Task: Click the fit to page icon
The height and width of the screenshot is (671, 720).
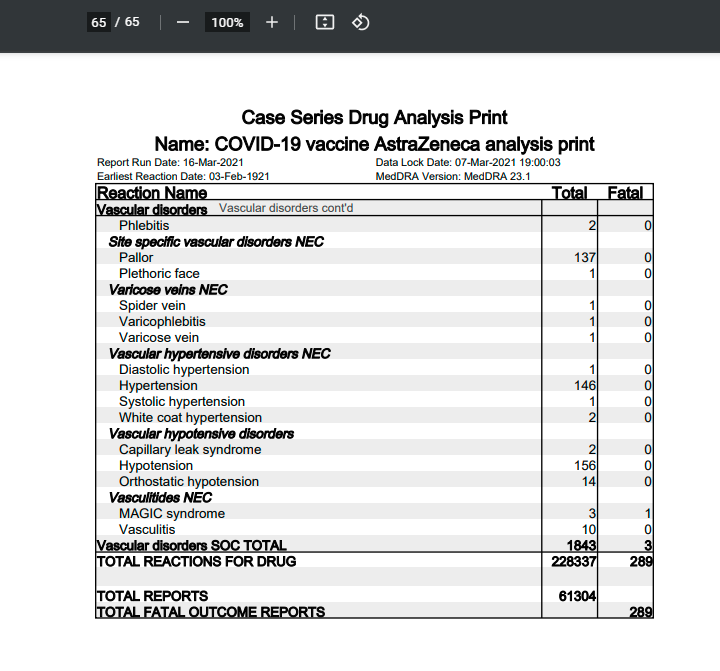Action: [325, 22]
